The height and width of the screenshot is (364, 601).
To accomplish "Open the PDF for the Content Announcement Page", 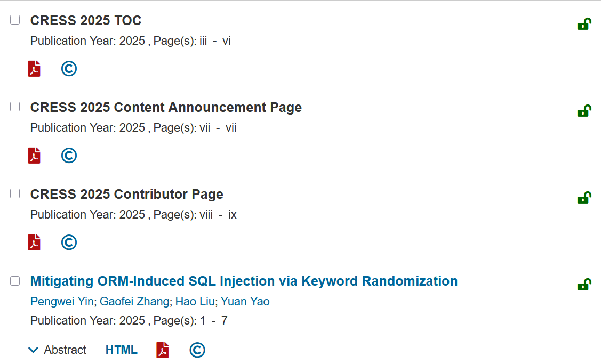I will pyautogui.click(x=34, y=156).
